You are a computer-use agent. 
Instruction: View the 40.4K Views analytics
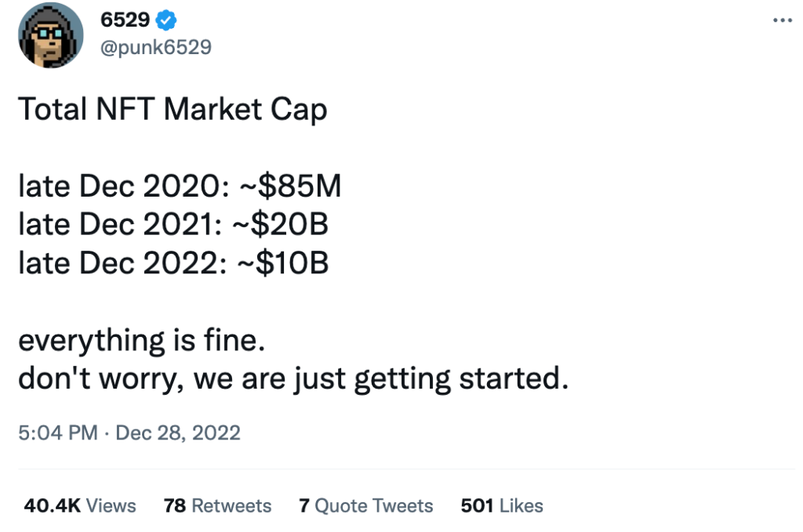pyautogui.click(x=79, y=506)
